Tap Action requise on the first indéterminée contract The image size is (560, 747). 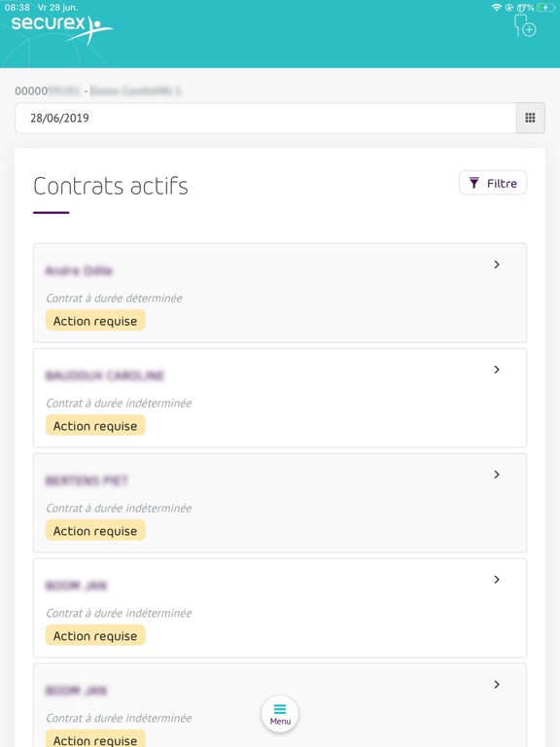[95, 425]
